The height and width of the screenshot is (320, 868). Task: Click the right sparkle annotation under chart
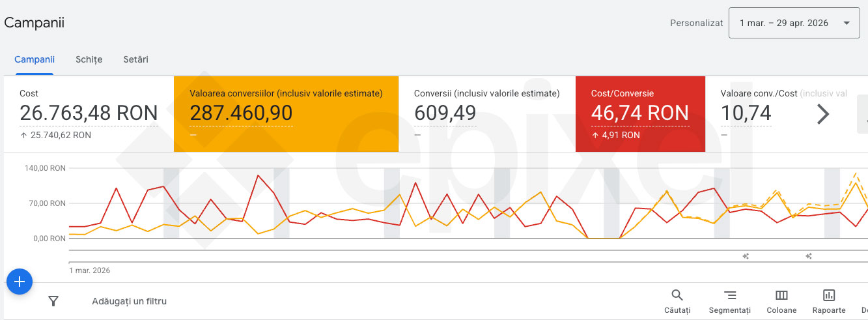(x=808, y=256)
